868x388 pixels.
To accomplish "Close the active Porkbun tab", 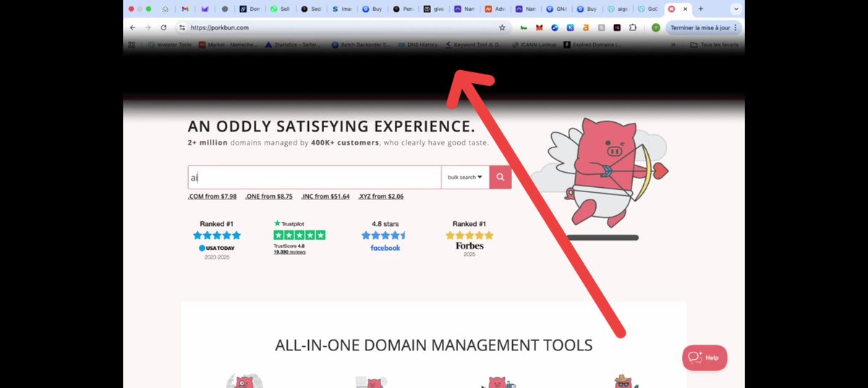I will [685, 9].
